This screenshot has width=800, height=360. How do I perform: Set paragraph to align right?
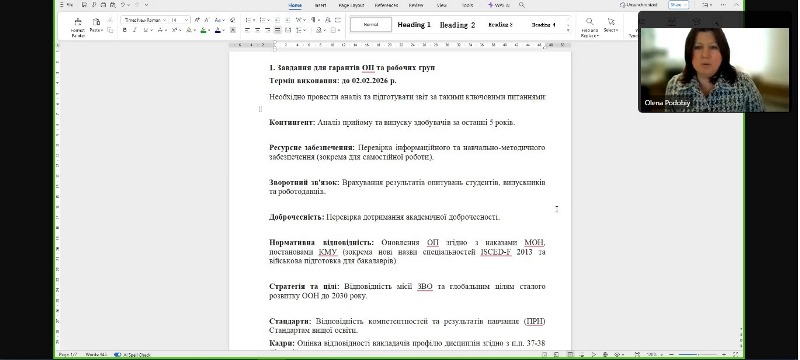pos(267,30)
